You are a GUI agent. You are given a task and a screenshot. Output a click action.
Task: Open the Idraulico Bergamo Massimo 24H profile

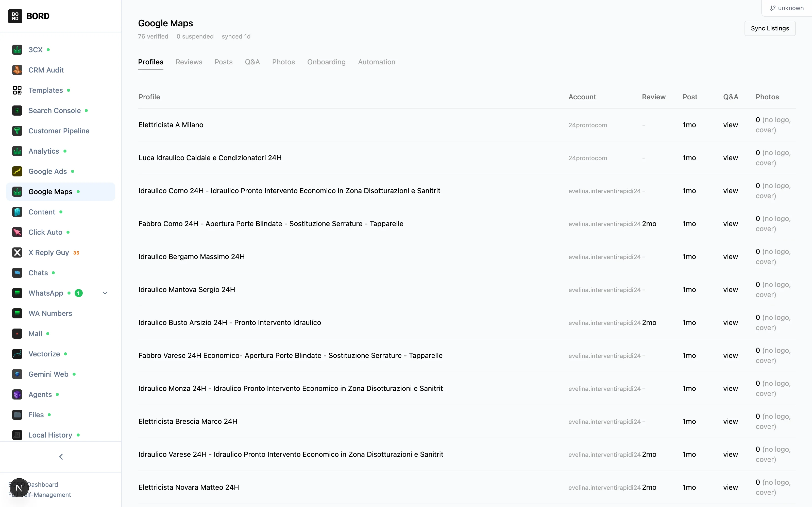coord(192,257)
